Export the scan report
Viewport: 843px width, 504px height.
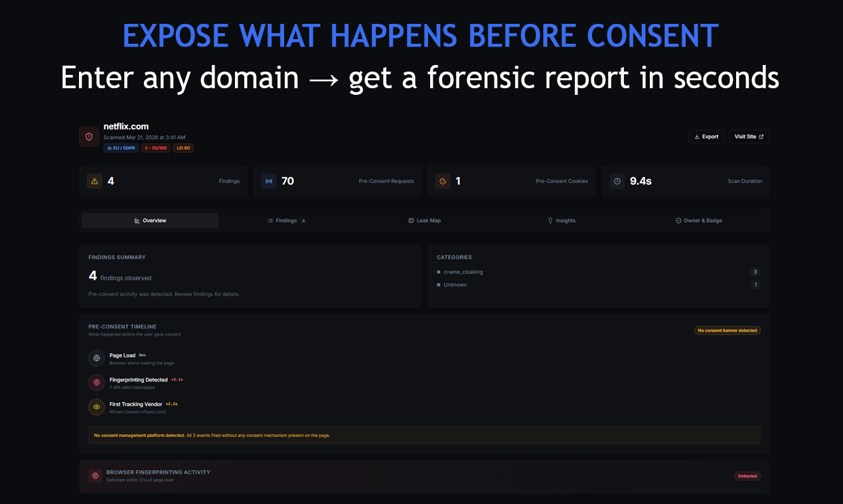tap(706, 137)
